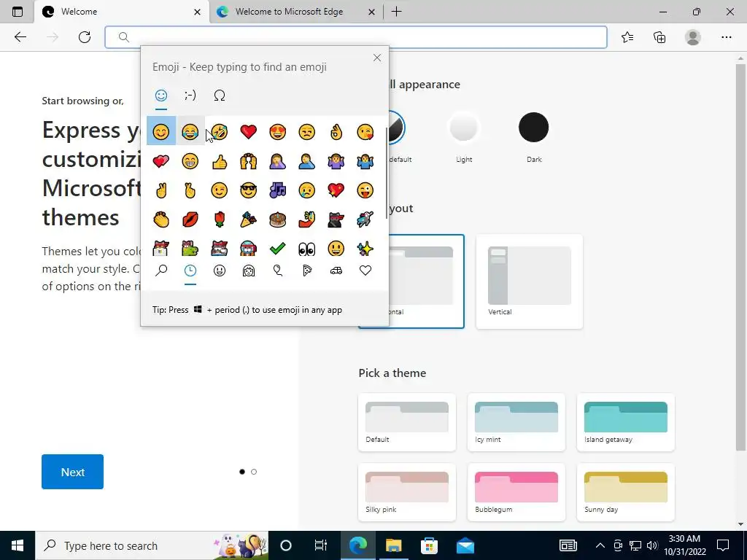
Task: Pick the face with tears of joy emoji
Action: pos(190,131)
